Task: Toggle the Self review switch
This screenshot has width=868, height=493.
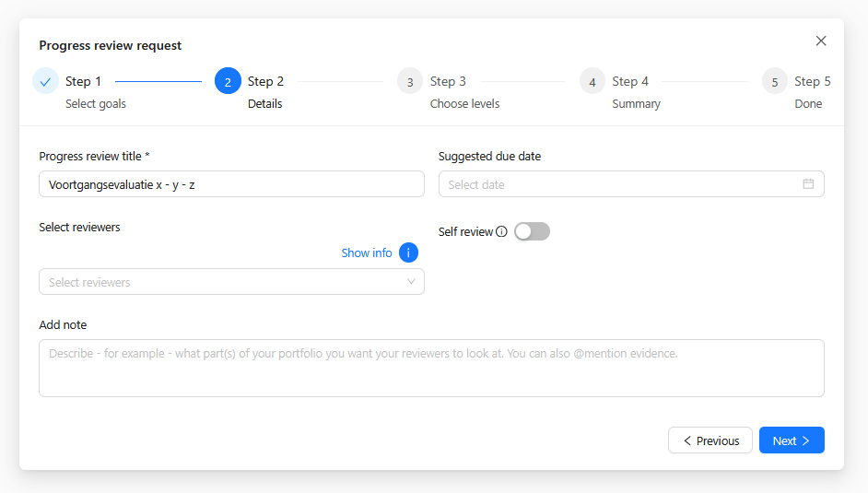Action: click(x=532, y=232)
